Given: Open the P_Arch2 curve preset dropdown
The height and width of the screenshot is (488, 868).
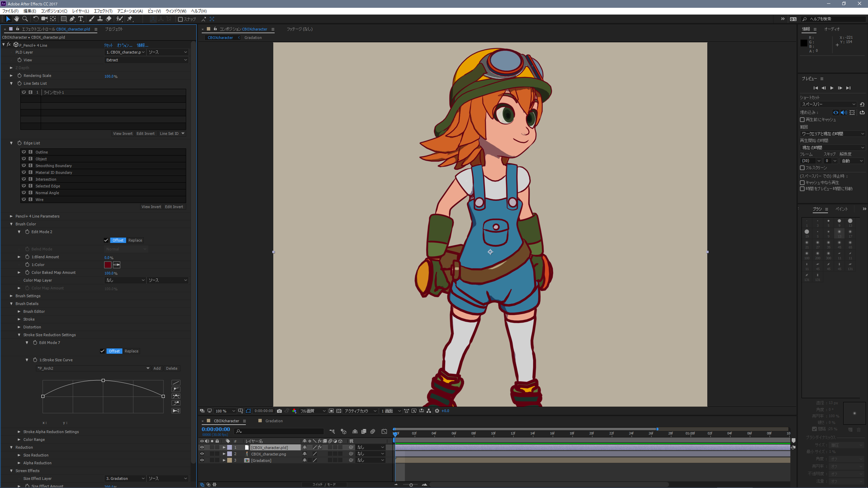Looking at the screenshot, I should [93, 368].
